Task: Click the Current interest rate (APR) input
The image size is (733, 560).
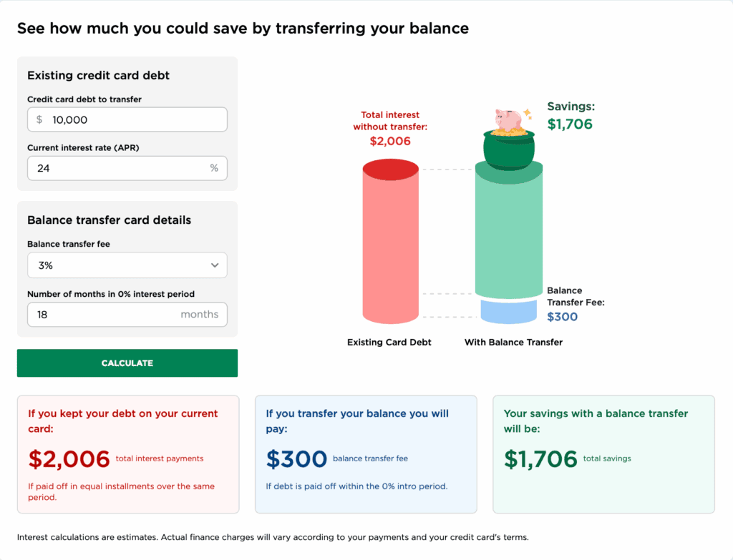Action: [x=127, y=168]
